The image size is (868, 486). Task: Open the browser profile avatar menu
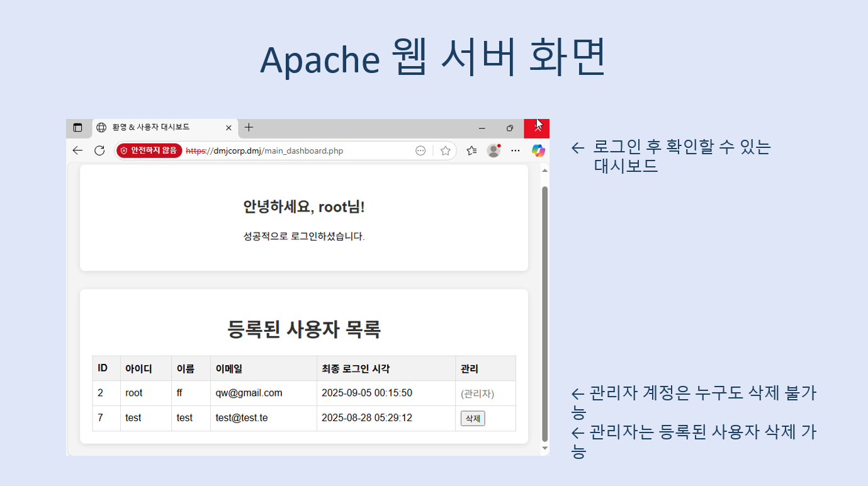[x=493, y=150]
